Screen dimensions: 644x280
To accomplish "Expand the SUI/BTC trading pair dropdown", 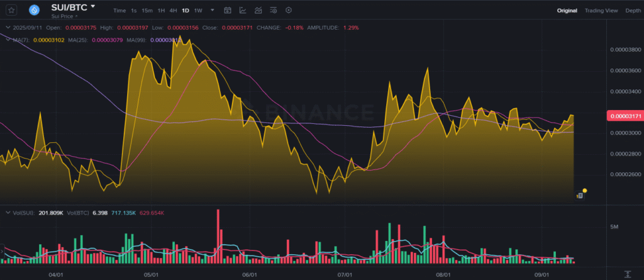I will tap(93, 6).
